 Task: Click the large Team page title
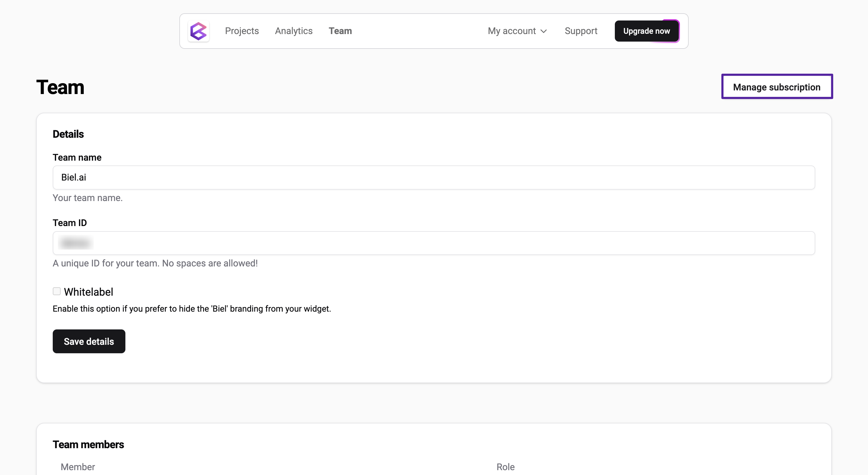coord(60,87)
